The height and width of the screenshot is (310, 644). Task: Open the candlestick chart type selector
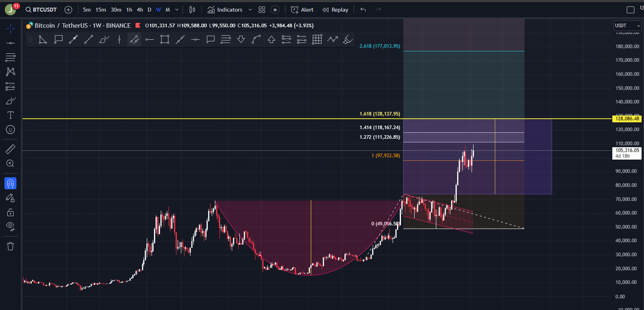coord(193,10)
